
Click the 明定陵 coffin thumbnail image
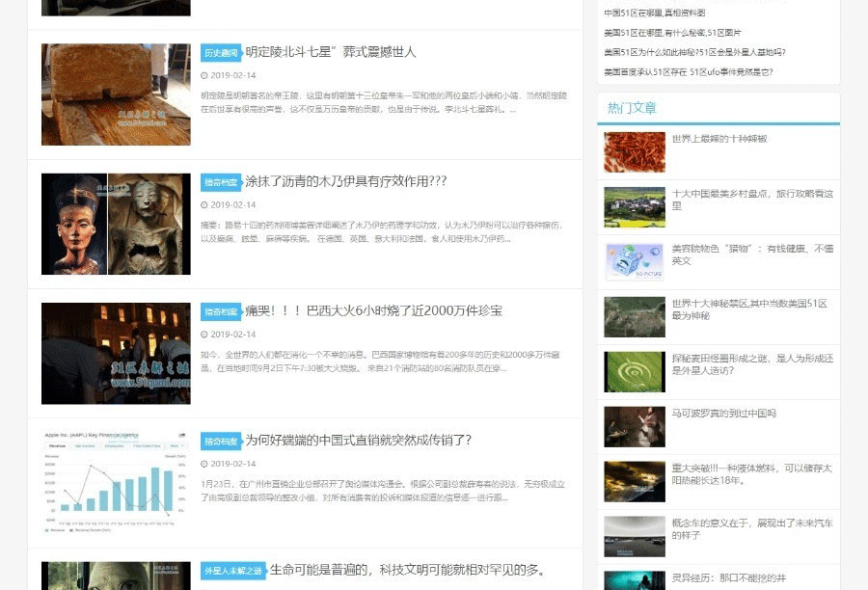(x=116, y=94)
